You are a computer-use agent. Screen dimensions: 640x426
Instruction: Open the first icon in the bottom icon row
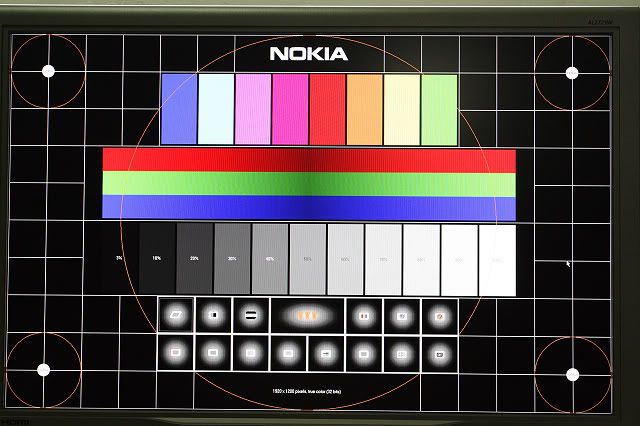point(177,352)
